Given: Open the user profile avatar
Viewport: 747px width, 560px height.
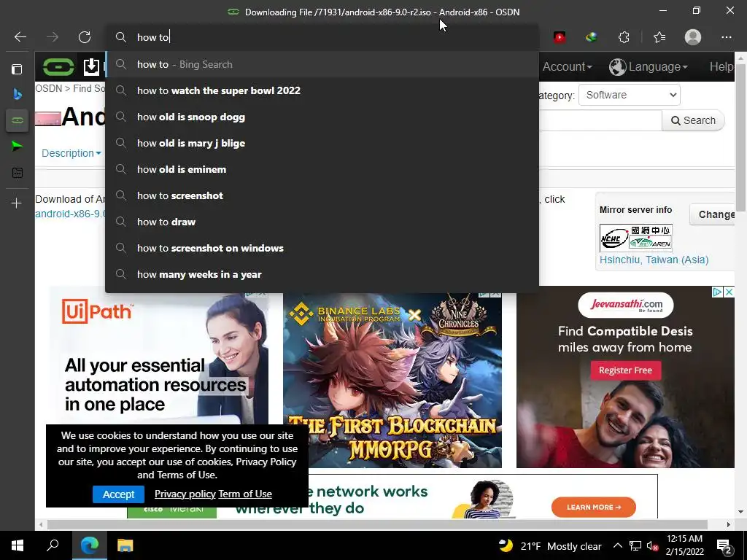Looking at the screenshot, I should click(x=693, y=37).
